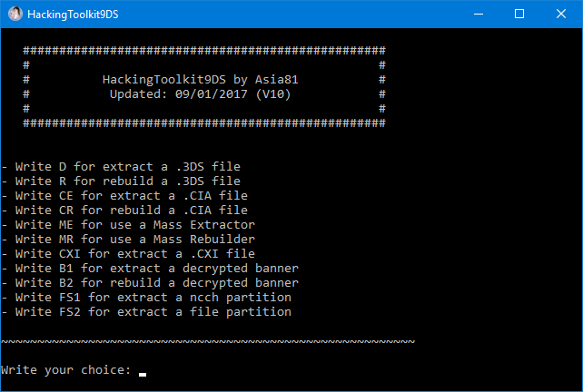Click the tilde separator line above the prompt
The image size is (583, 392).
[208, 341]
